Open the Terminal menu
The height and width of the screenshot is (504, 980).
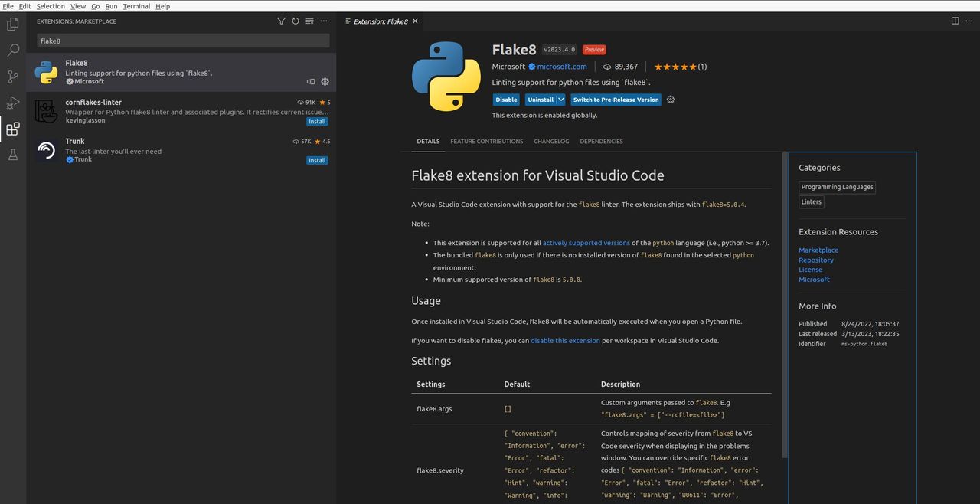pyautogui.click(x=136, y=6)
